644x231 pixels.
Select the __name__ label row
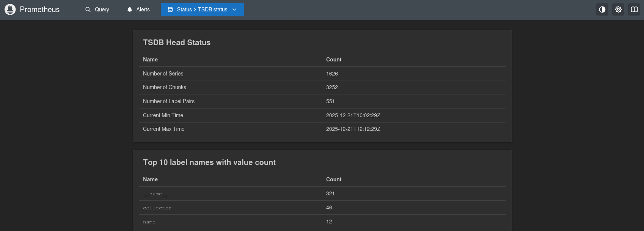[x=156, y=194]
